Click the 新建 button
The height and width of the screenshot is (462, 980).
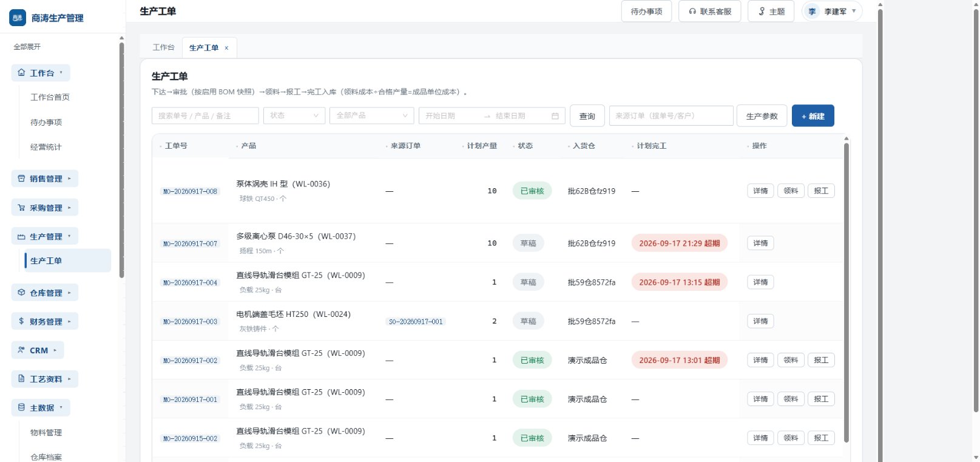coord(813,116)
